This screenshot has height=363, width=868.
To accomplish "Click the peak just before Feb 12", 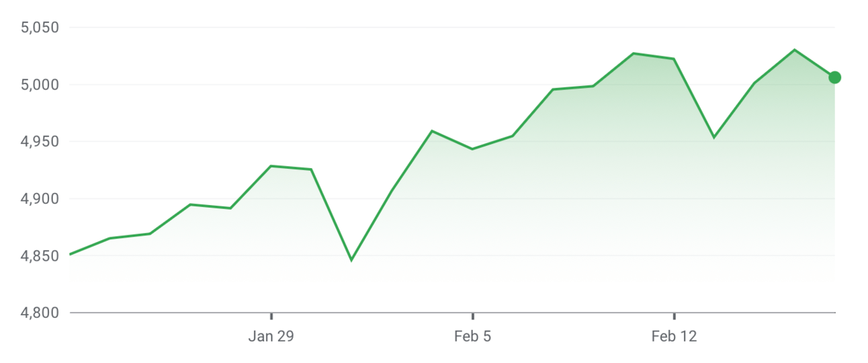I will 634,53.
